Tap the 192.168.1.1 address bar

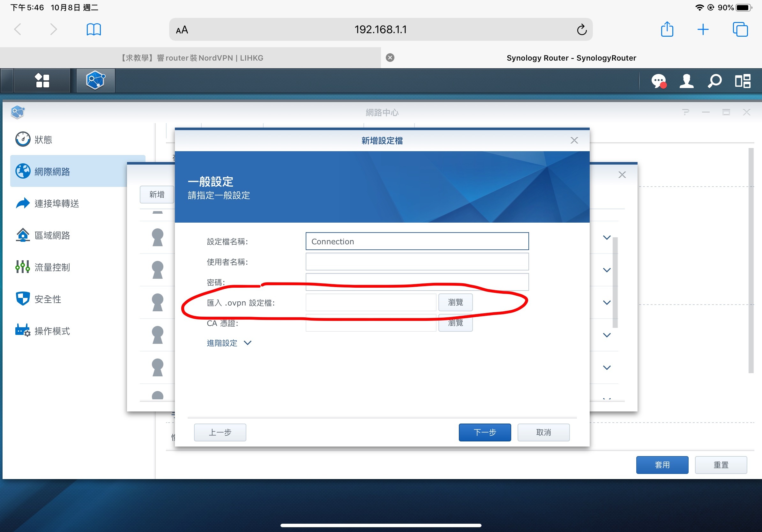tap(380, 30)
